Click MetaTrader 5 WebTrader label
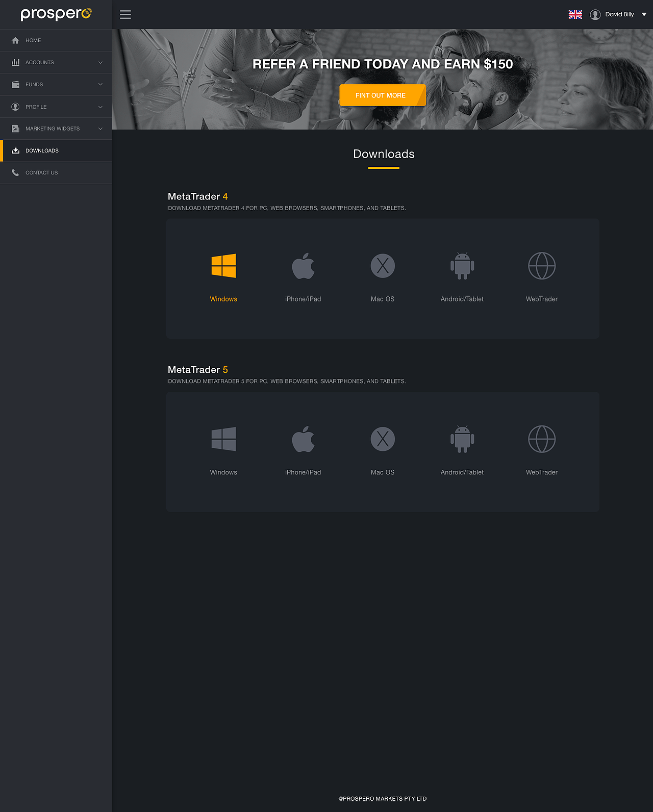 click(542, 472)
